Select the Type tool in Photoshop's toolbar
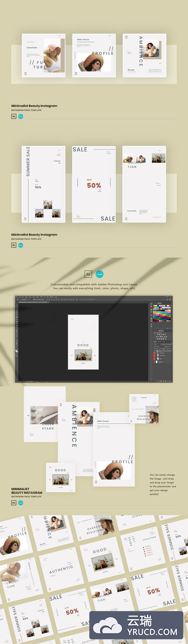Viewport: 188px width, 644px height. 16,336
